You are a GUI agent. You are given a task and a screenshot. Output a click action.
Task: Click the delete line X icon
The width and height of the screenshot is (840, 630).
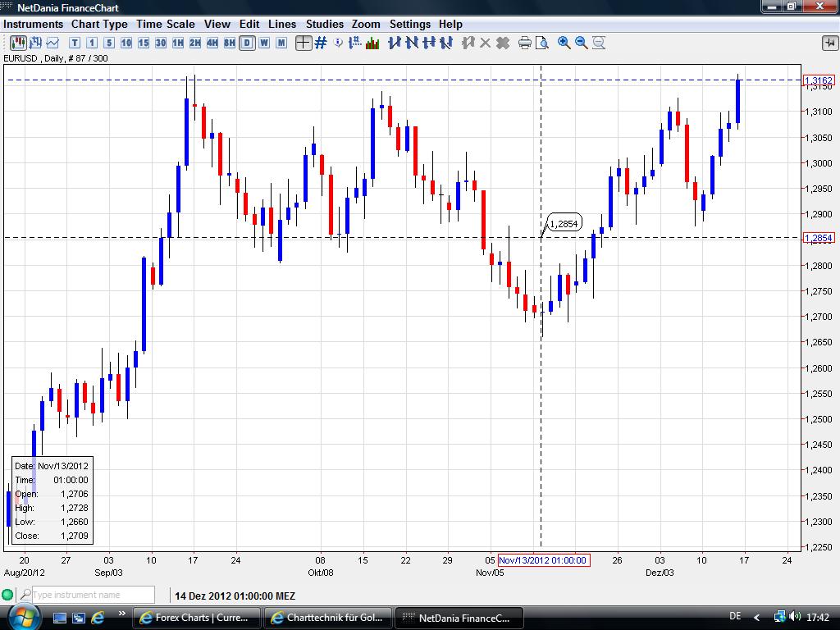click(485, 43)
